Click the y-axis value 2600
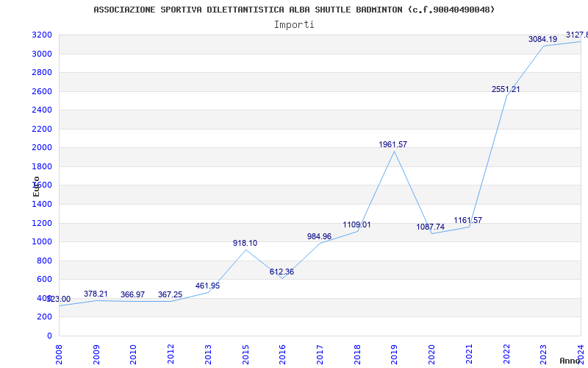 [42, 91]
